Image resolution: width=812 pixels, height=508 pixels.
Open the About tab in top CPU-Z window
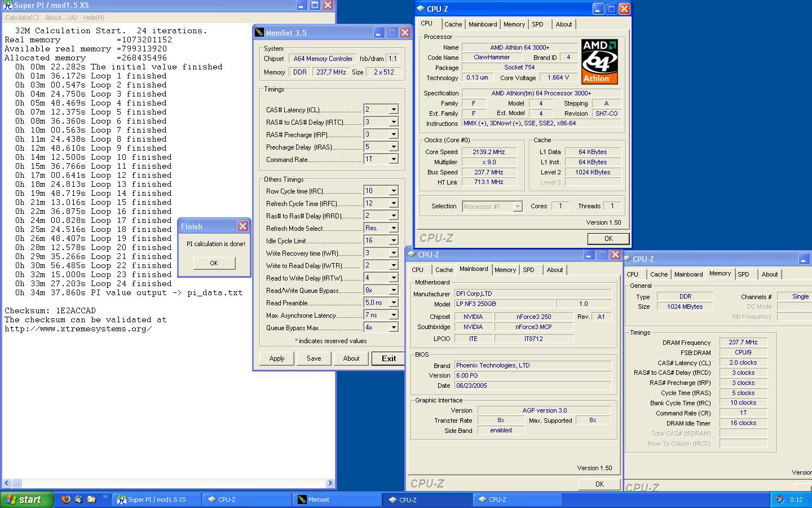(564, 24)
